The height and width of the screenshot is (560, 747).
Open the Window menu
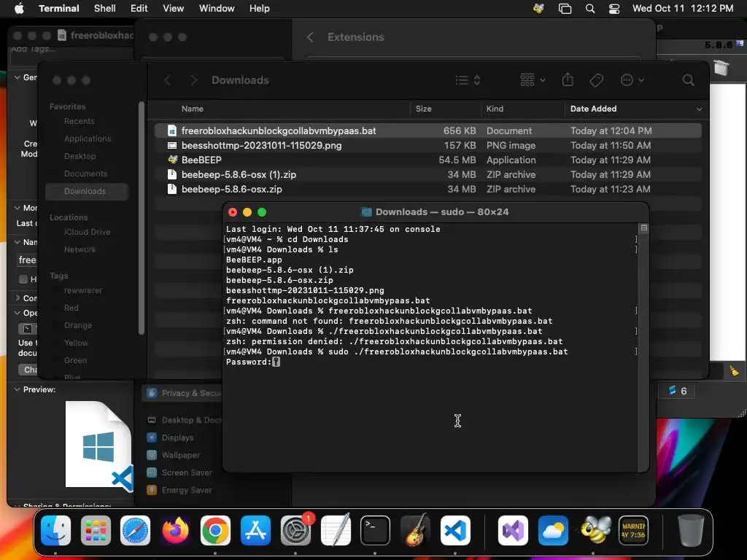pos(217,9)
